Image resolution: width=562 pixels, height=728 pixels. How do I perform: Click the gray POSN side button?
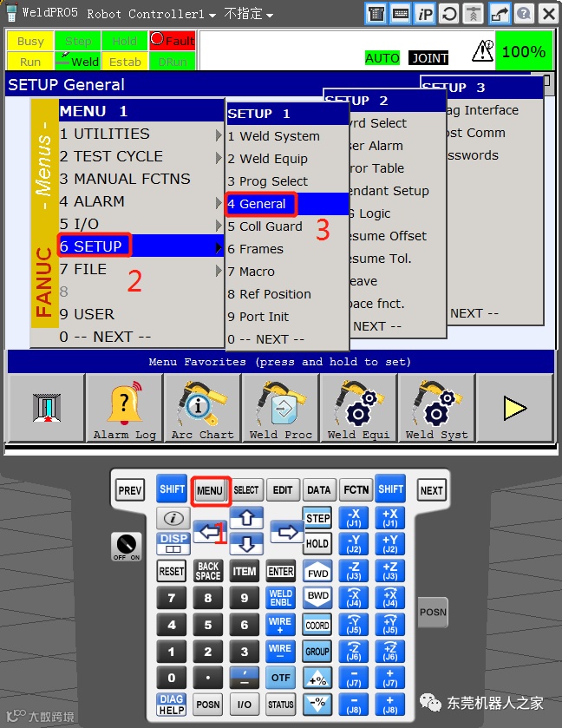pos(433,613)
